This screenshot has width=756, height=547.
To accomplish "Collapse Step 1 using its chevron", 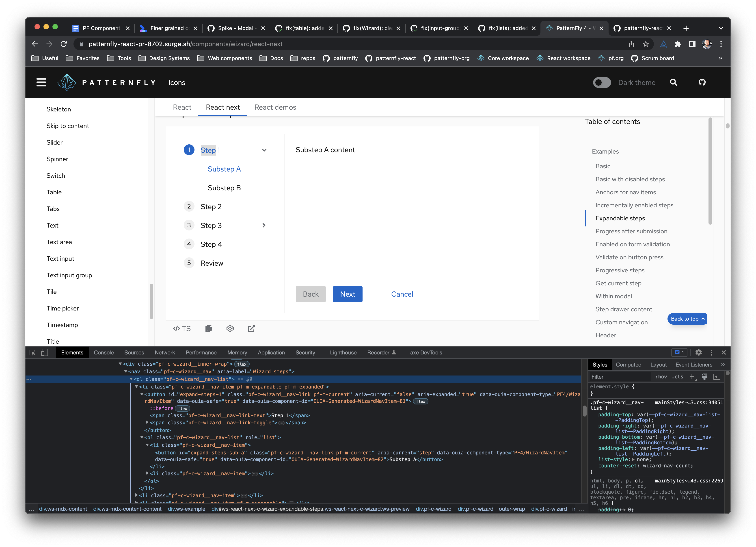I will [264, 150].
